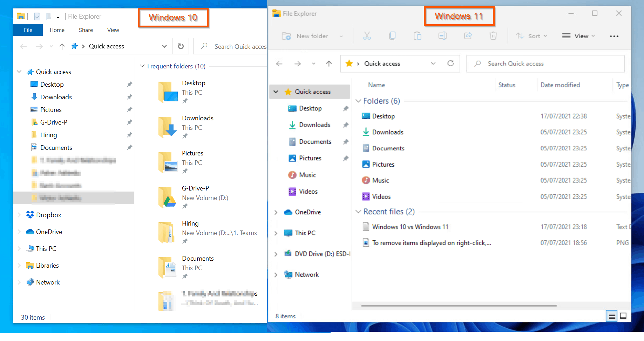Click Delete trash icon in Windows 11 toolbar

tap(493, 36)
